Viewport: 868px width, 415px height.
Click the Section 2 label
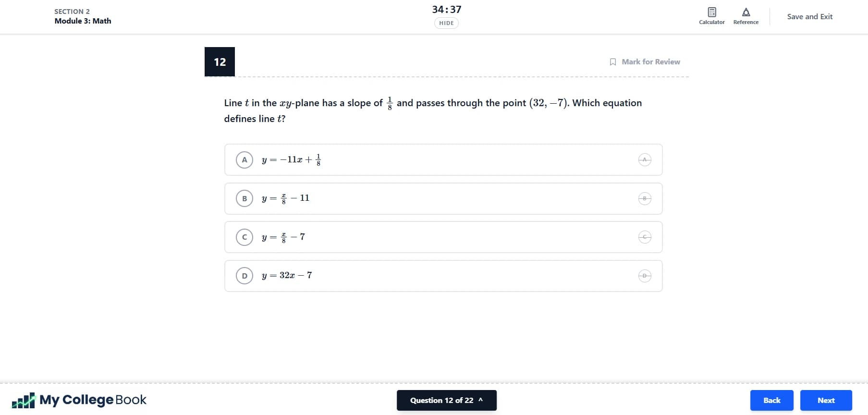[72, 11]
